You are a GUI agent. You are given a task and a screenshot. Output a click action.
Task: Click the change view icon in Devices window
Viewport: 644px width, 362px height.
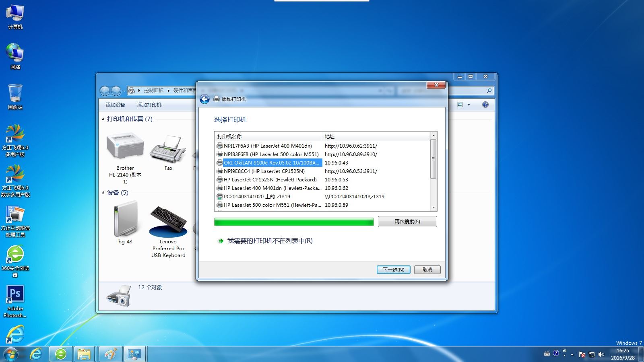pos(460,105)
